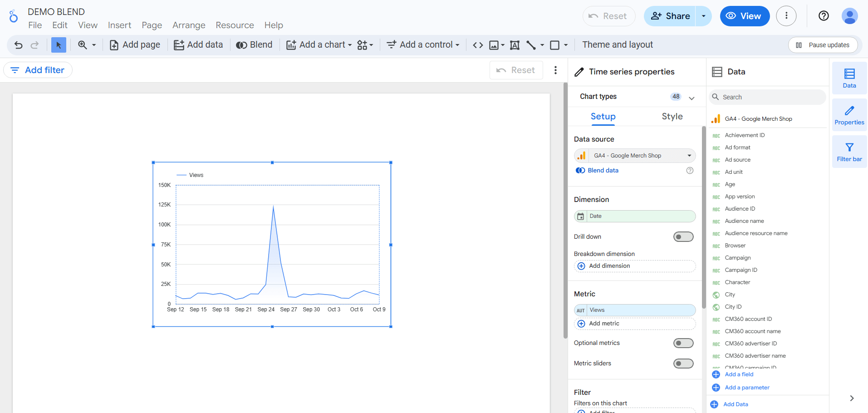
Task: Switch to the Style tab
Action: [x=672, y=117]
